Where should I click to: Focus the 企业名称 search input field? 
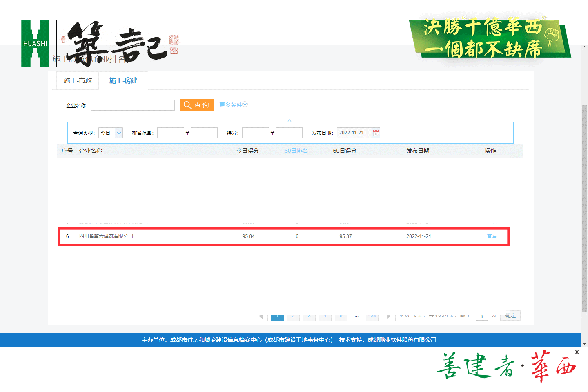point(133,105)
